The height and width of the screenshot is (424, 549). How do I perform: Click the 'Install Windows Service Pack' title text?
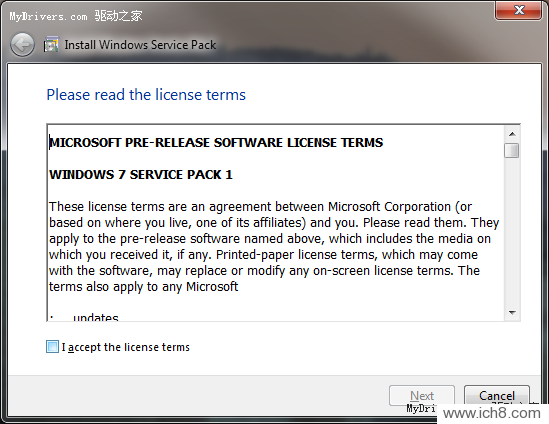[140, 45]
